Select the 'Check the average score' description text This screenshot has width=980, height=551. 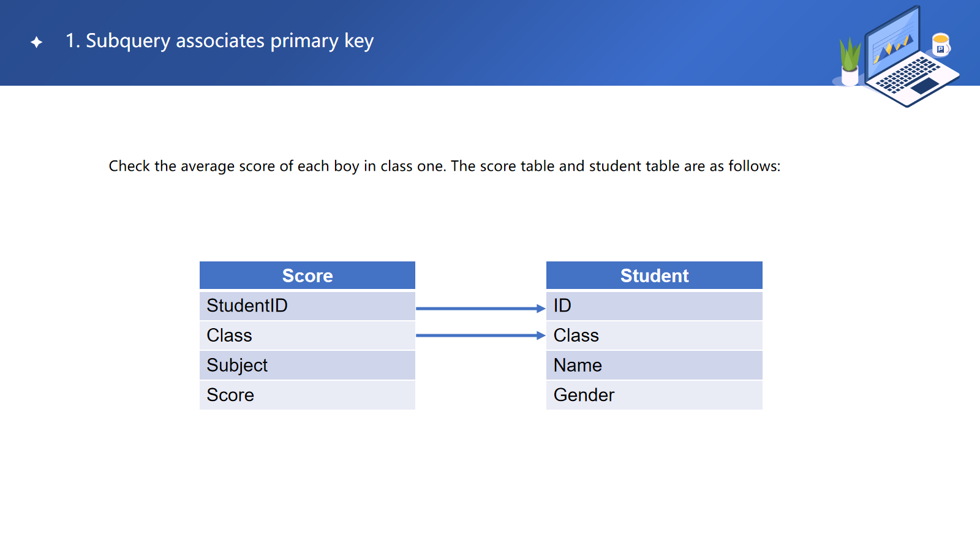tap(444, 166)
